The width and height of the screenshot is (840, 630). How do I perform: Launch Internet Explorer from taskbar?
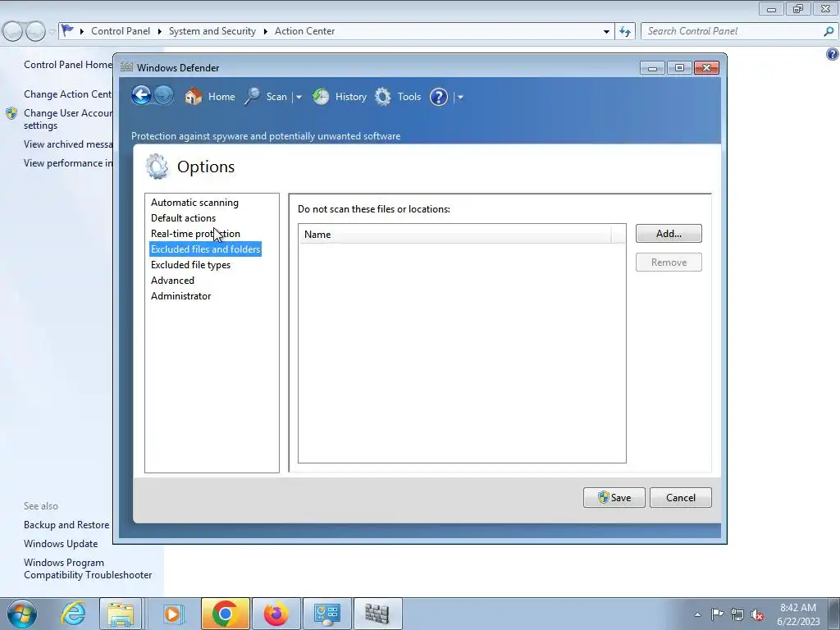coord(73,614)
